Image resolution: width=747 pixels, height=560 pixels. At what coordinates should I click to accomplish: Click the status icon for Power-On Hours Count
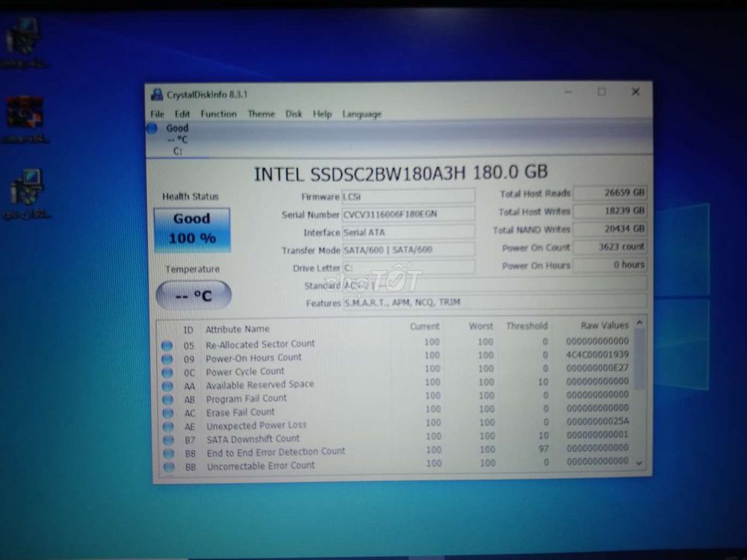click(x=167, y=359)
